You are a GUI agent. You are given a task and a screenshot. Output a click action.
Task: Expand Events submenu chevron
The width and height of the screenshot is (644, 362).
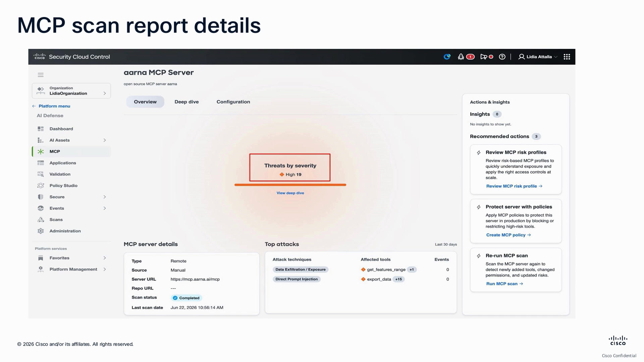pyautogui.click(x=105, y=208)
